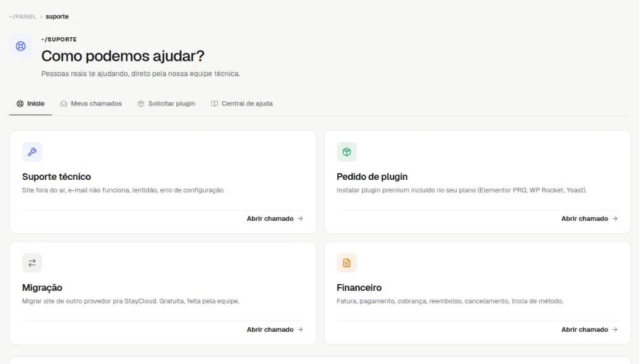Open a Migração ticket via Abrir chamado

point(274,329)
